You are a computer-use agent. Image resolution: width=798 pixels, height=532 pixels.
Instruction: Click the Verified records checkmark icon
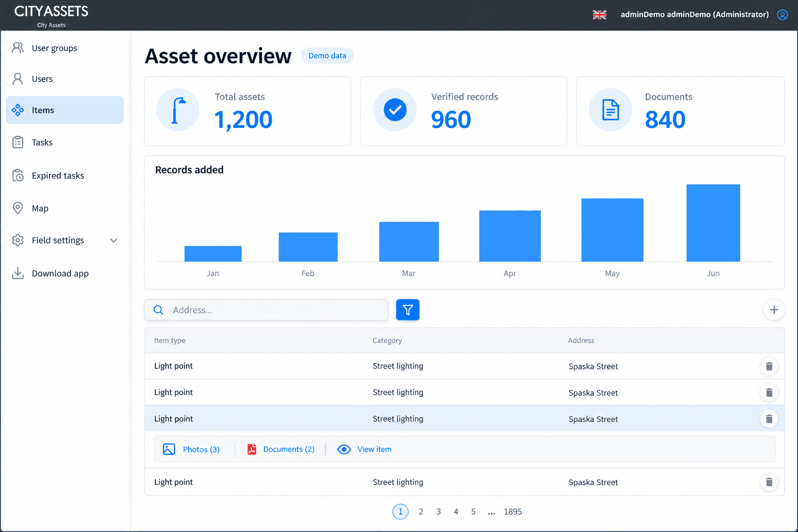tap(395, 110)
